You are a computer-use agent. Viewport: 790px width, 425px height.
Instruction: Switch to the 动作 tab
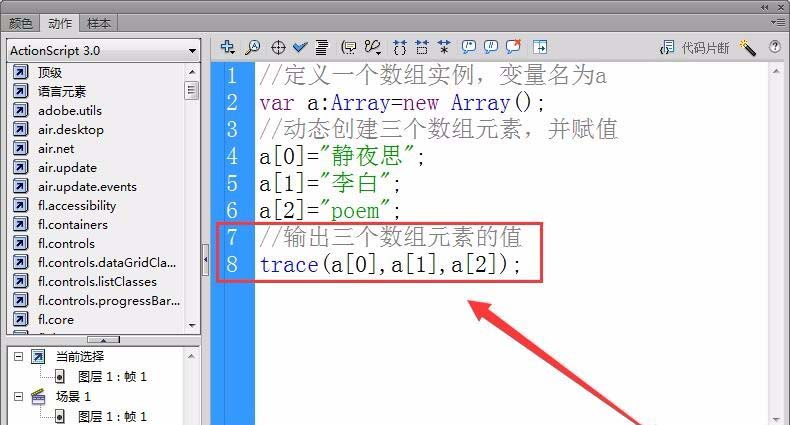(60, 23)
